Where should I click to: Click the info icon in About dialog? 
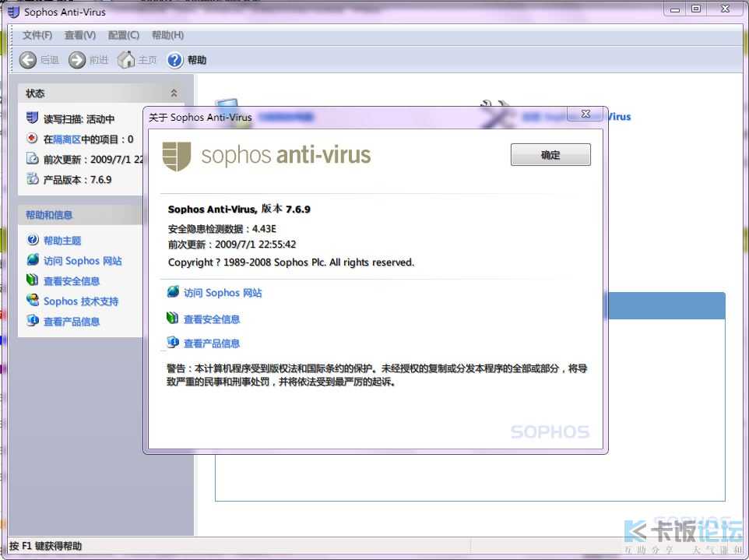click(x=173, y=342)
